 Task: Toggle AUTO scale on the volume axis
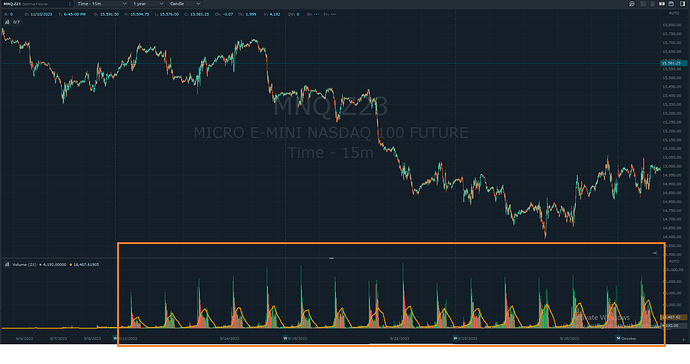click(674, 261)
